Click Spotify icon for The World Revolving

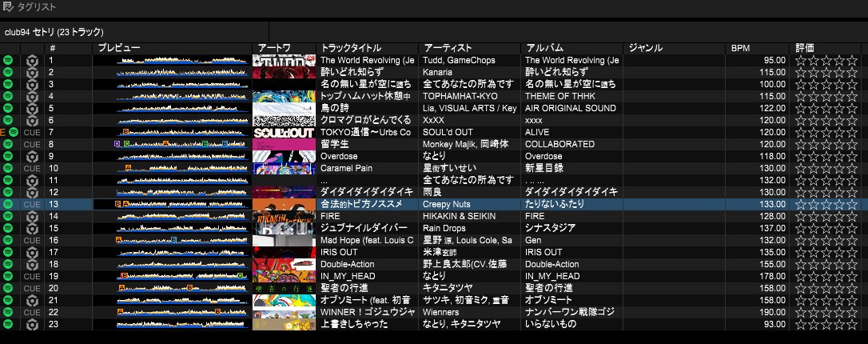(8, 60)
